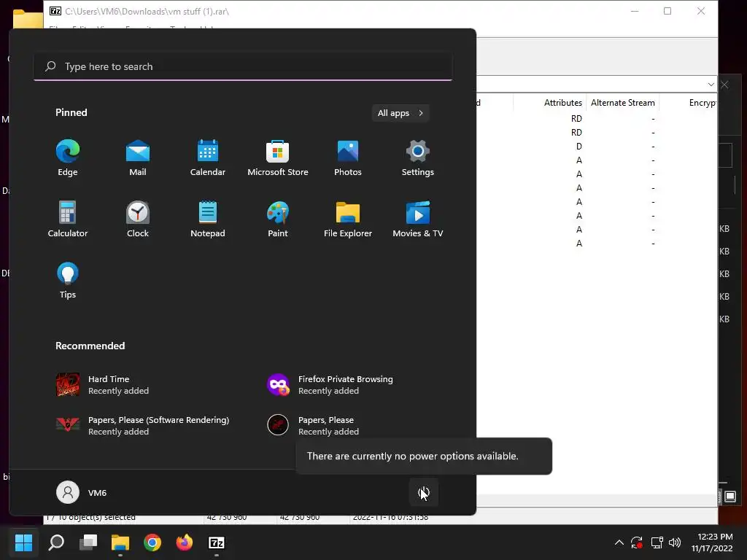Sort by the Attributes column in 7-Zip

[550, 102]
